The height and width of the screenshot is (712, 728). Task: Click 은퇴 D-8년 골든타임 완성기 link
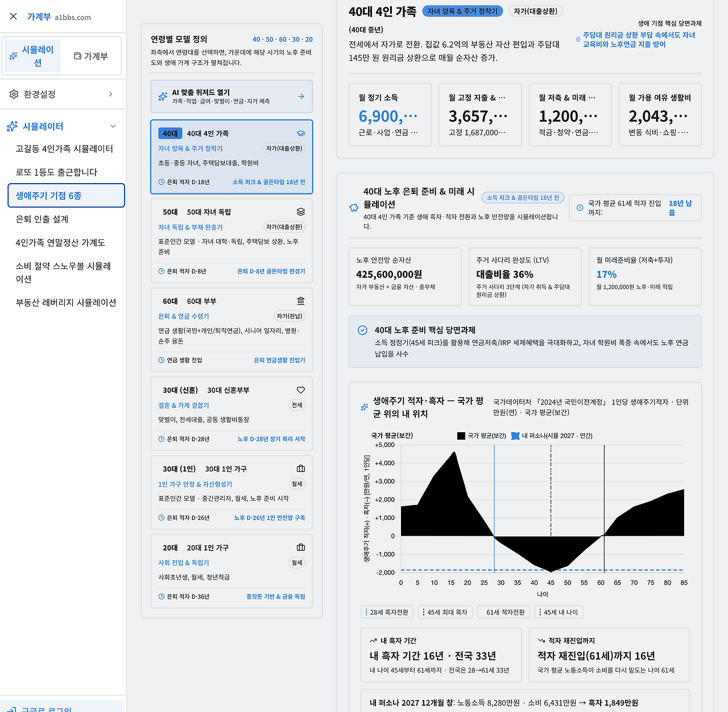tap(271, 271)
